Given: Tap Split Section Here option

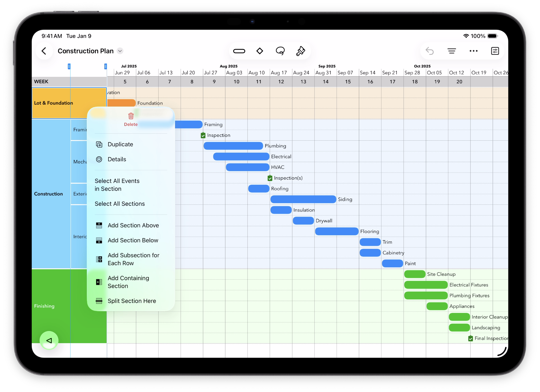Looking at the screenshot, I should point(132,301).
